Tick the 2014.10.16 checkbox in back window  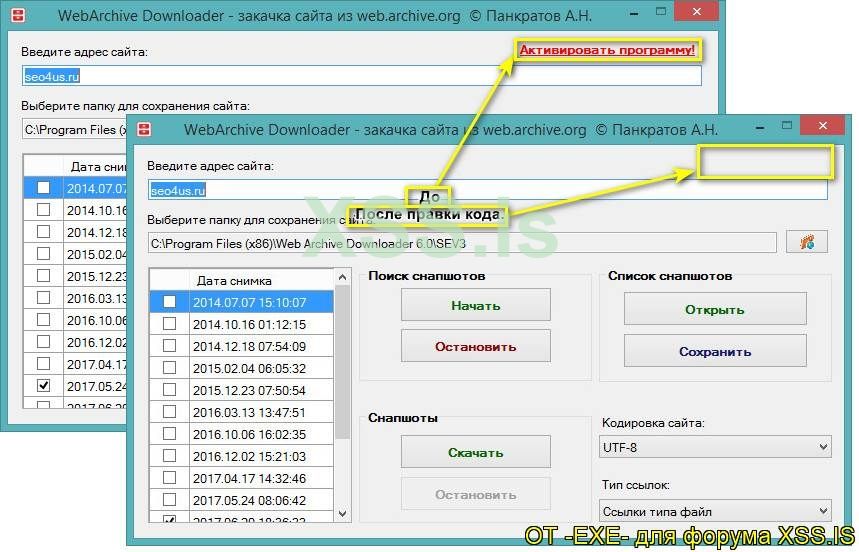43,210
